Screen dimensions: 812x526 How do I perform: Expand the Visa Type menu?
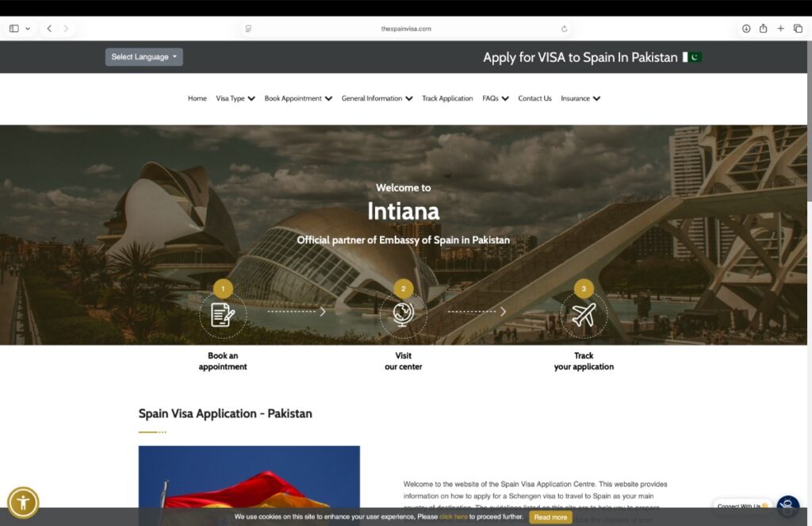(x=236, y=98)
